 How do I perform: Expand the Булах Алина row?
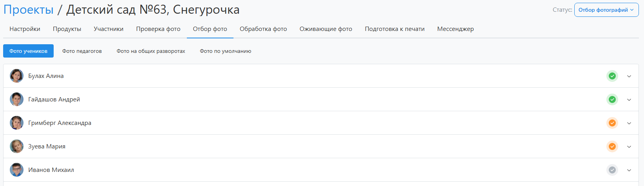[x=629, y=76]
